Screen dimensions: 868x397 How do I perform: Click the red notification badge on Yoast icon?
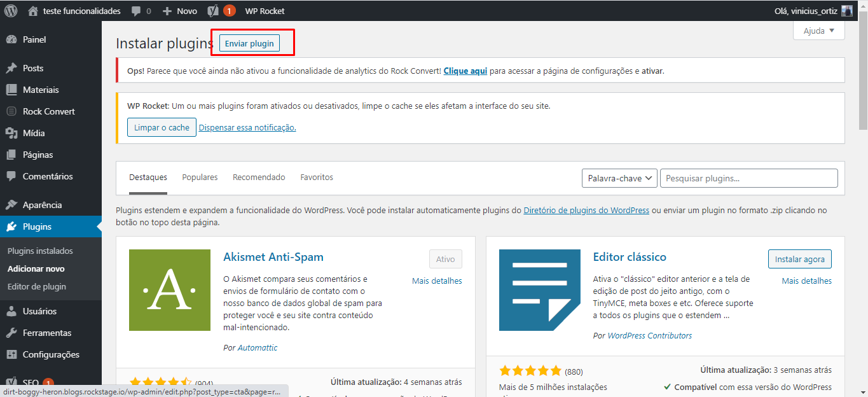point(229,11)
